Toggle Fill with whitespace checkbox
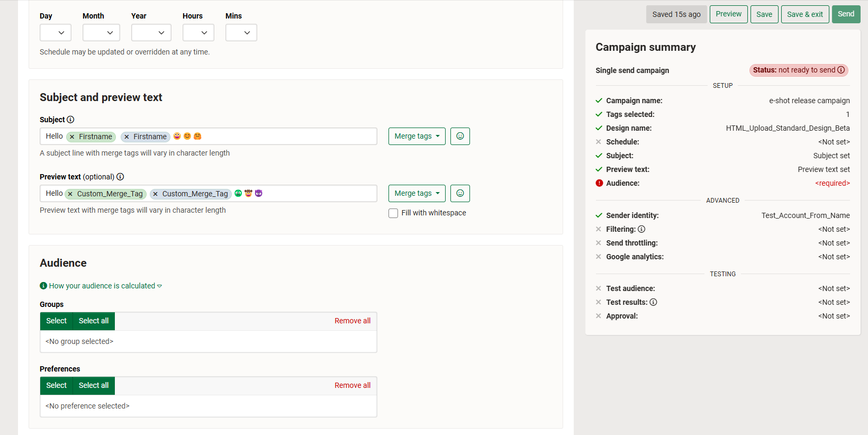The image size is (868, 435). pyautogui.click(x=393, y=213)
